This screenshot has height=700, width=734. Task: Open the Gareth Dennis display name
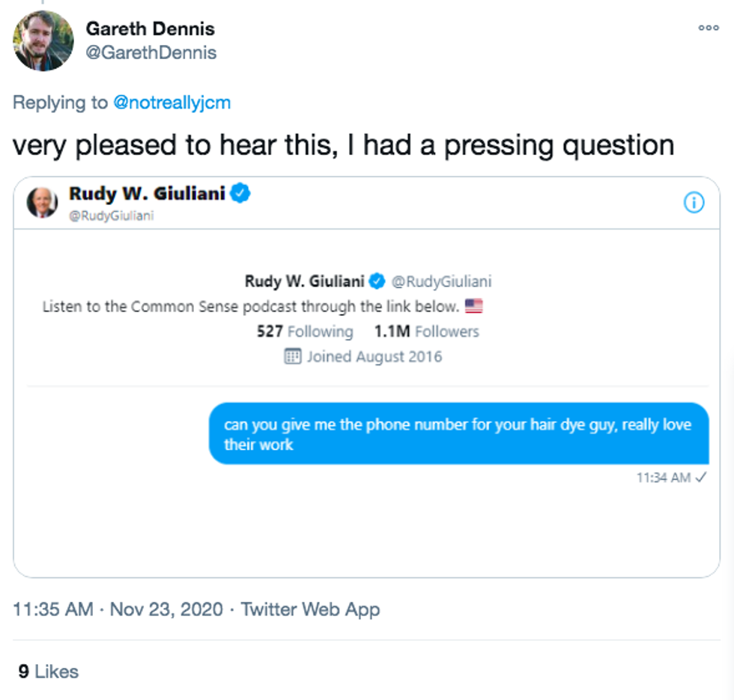(150, 29)
